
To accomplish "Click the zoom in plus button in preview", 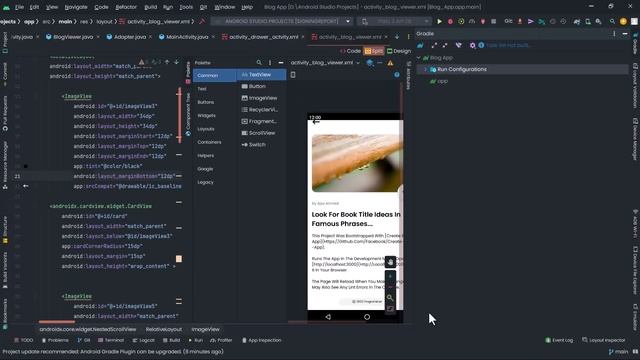I will pyautogui.click(x=390, y=276).
